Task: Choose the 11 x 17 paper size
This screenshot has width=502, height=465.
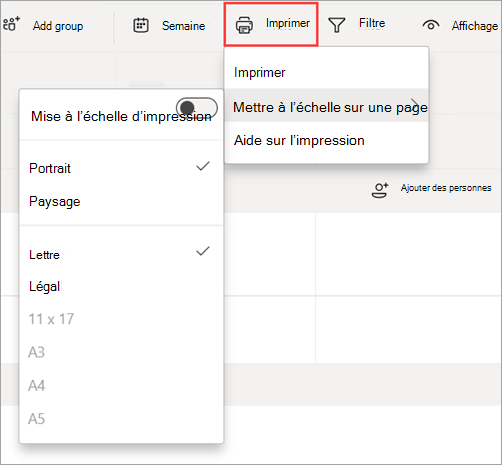Action: (121, 319)
